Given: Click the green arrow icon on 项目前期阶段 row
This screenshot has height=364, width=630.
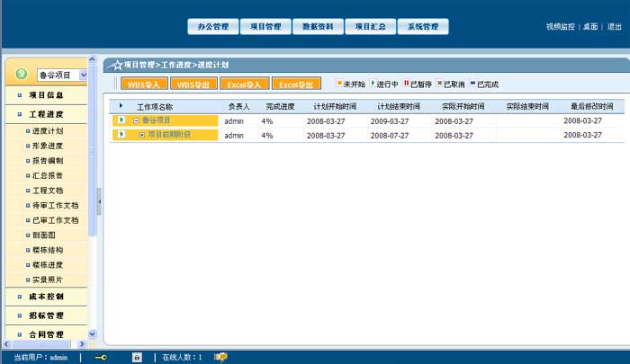Looking at the screenshot, I should (122, 136).
